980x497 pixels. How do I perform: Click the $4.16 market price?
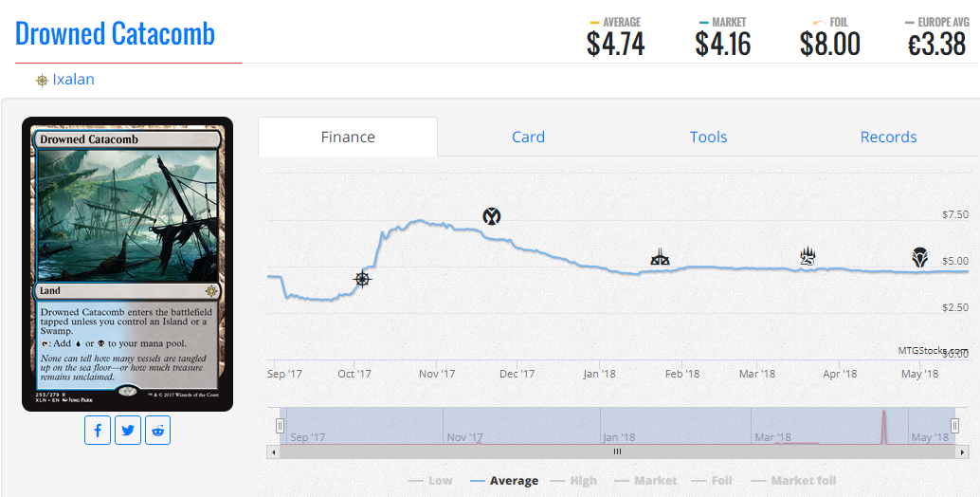[x=723, y=45]
